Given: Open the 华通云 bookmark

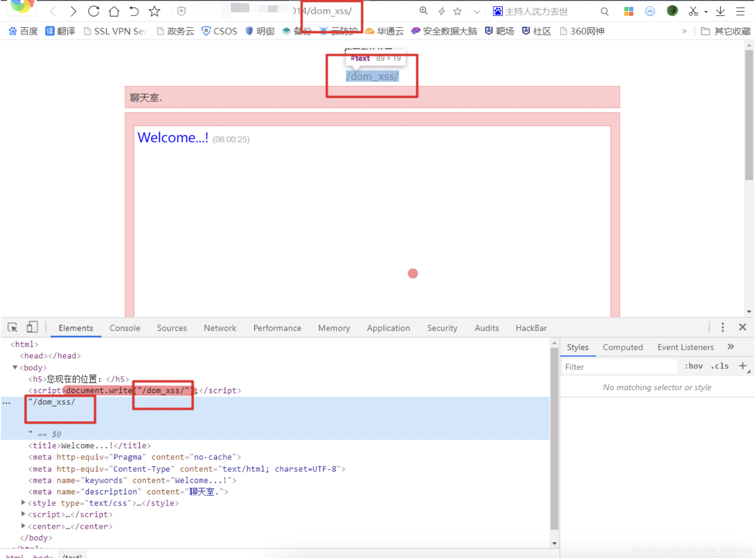Looking at the screenshot, I should point(385,31).
